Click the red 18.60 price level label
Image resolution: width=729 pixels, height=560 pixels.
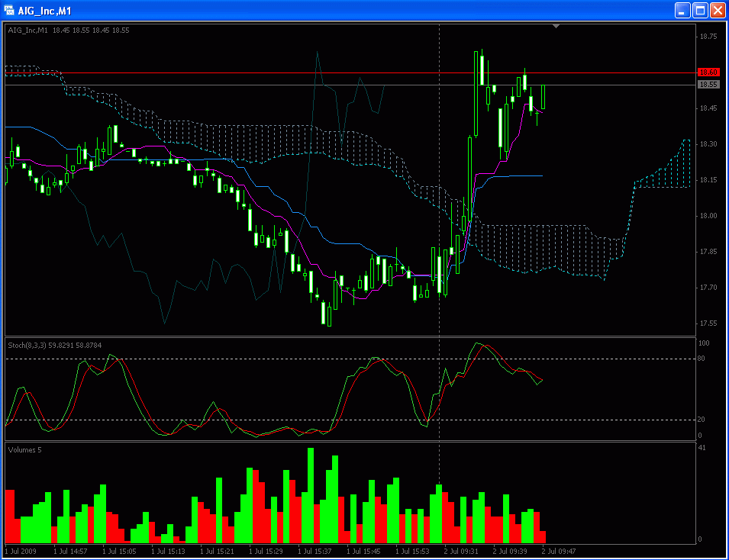click(x=708, y=72)
